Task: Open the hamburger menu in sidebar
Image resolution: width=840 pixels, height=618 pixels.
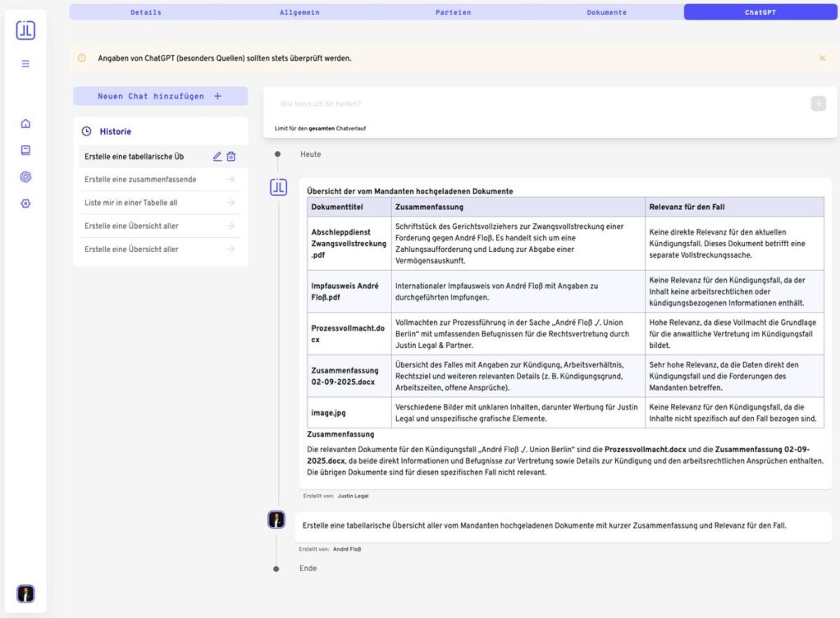Action: [x=25, y=63]
